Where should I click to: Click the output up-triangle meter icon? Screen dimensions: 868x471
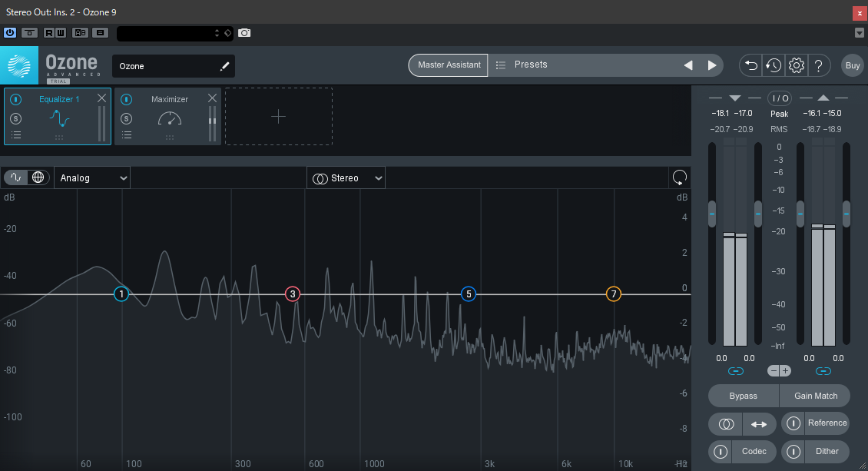click(823, 98)
